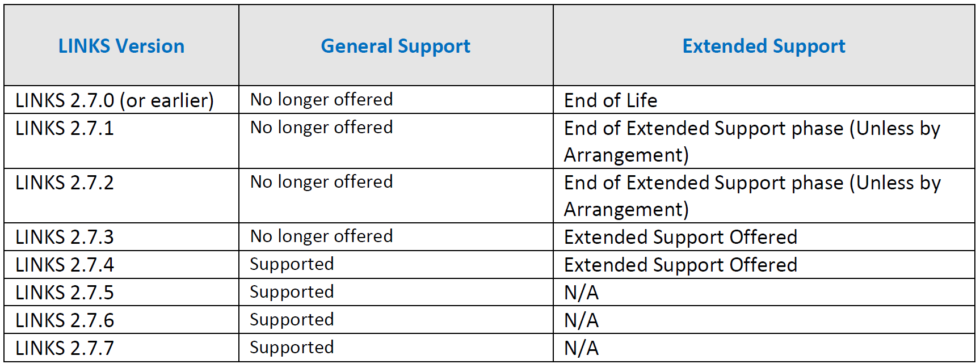The image size is (980, 364).
Task: Select 2.7.1's End of Extended Support text
Action: tap(752, 141)
